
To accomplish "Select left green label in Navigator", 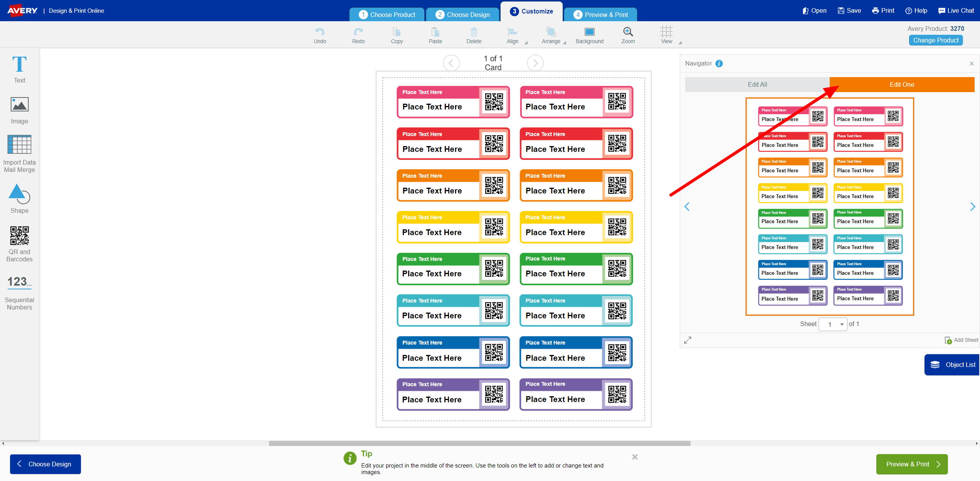I will tap(792, 219).
